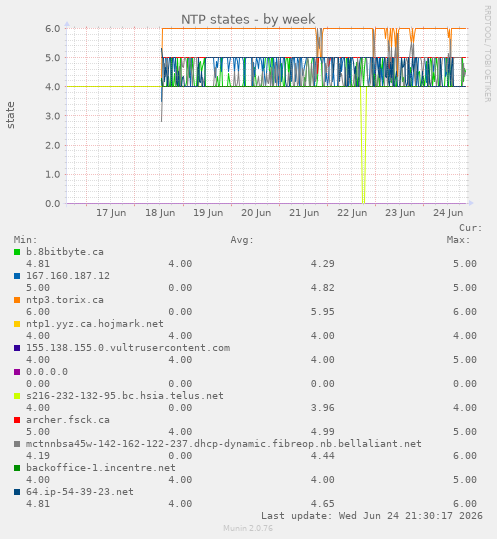Click the yellow-green dip near 22 Jun
This screenshot has width=497, height=539.
pyautogui.click(x=363, y=144)
